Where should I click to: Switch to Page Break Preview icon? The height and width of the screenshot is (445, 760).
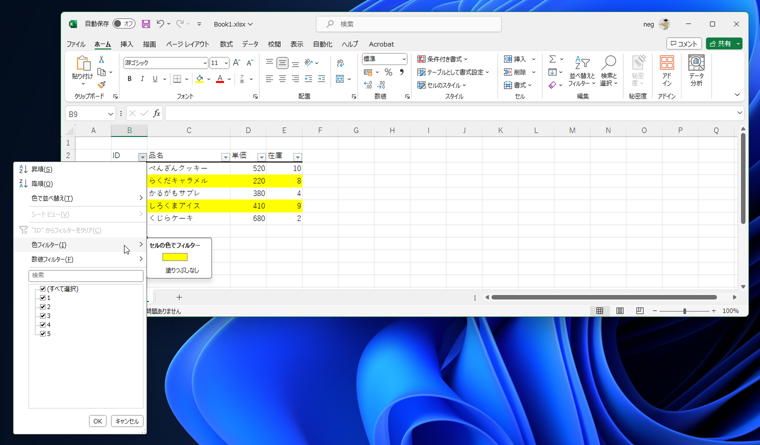[640, 311]
